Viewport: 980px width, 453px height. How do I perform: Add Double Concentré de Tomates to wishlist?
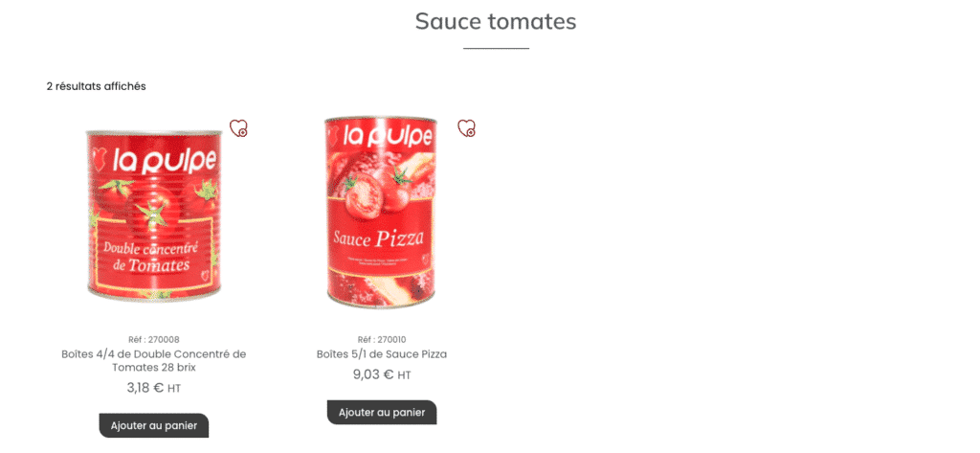point(238,128)
